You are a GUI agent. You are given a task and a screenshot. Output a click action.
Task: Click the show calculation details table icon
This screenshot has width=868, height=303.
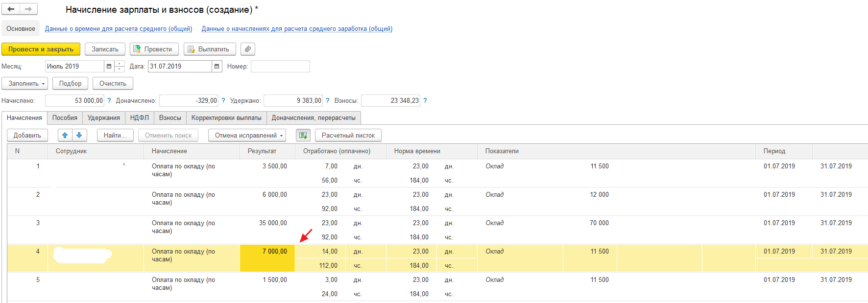303,135
